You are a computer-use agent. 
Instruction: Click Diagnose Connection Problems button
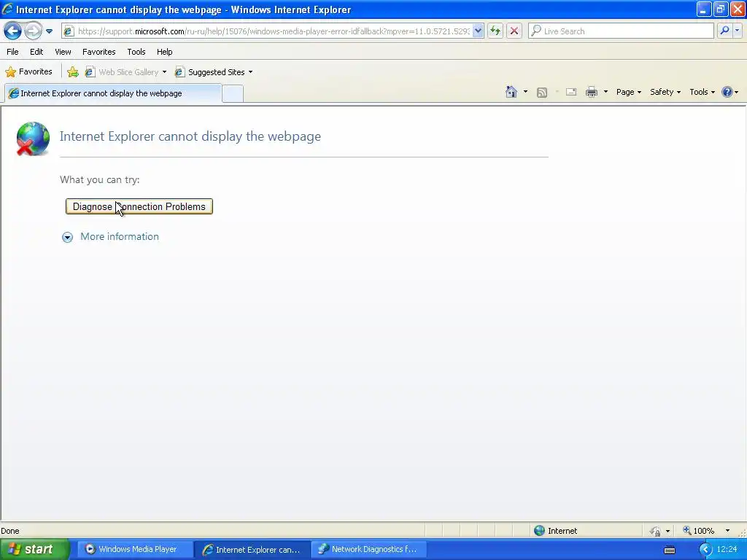[x=139, y=206]
